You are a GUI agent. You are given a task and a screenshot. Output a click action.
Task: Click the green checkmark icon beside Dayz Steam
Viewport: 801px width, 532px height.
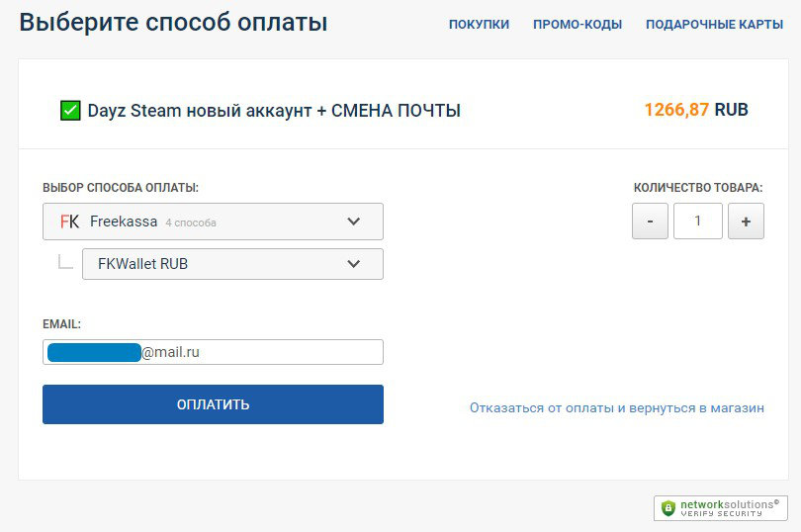tap(70, 111)
